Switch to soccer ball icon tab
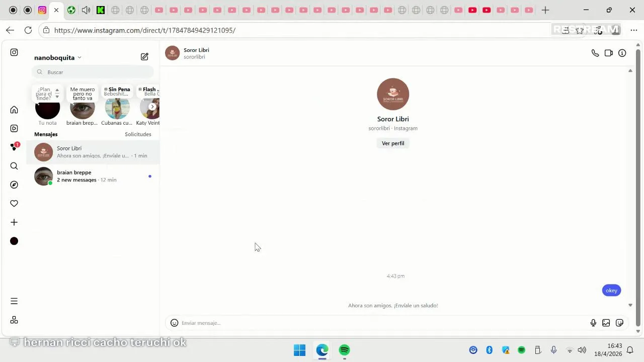 click(71, 10)
